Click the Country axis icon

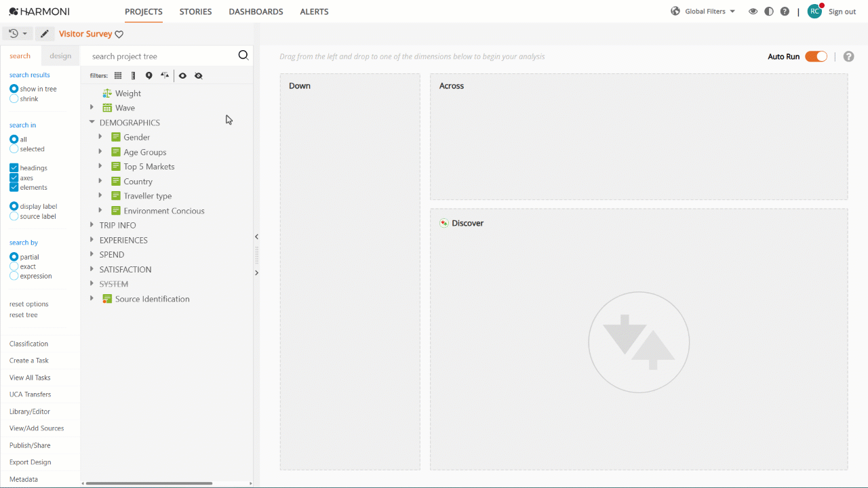(116, 181)
